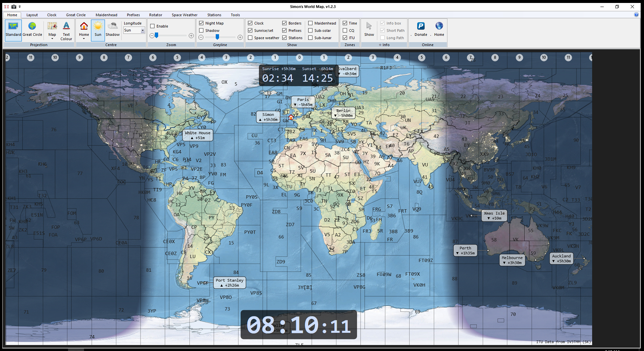Click the Zoom slider handle
This screenshot has width=644, height=351.
coord(157,35)
